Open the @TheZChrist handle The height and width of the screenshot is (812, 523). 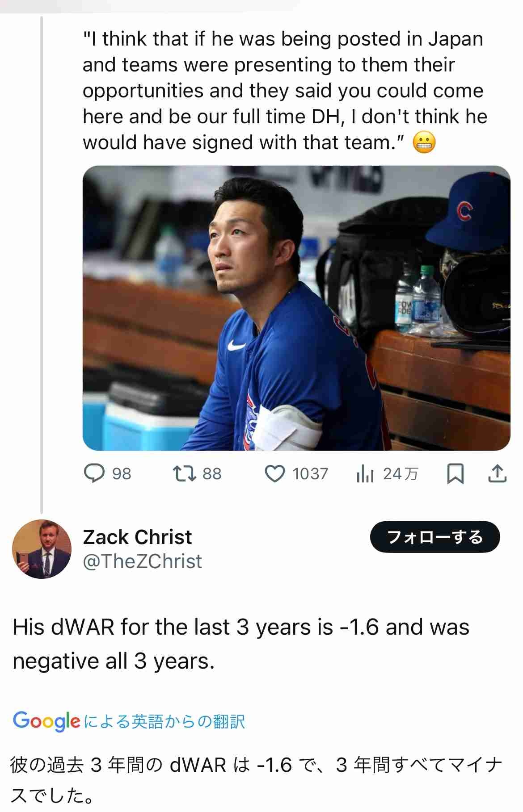[142, 561]
